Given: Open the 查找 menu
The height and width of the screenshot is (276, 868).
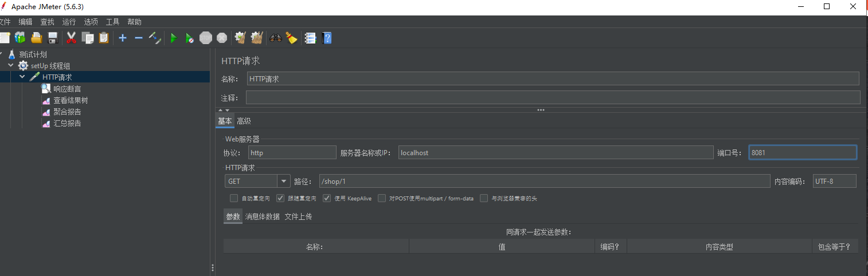Looking at the screenshot, I should click(x=48, y=22).
